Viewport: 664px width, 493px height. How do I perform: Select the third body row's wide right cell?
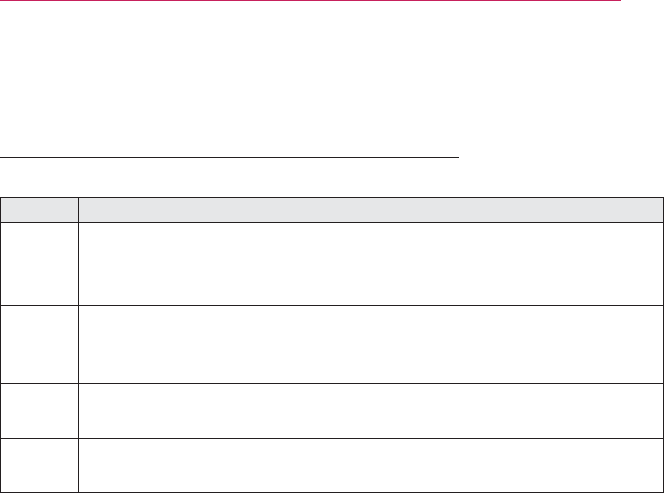point(371,410)
